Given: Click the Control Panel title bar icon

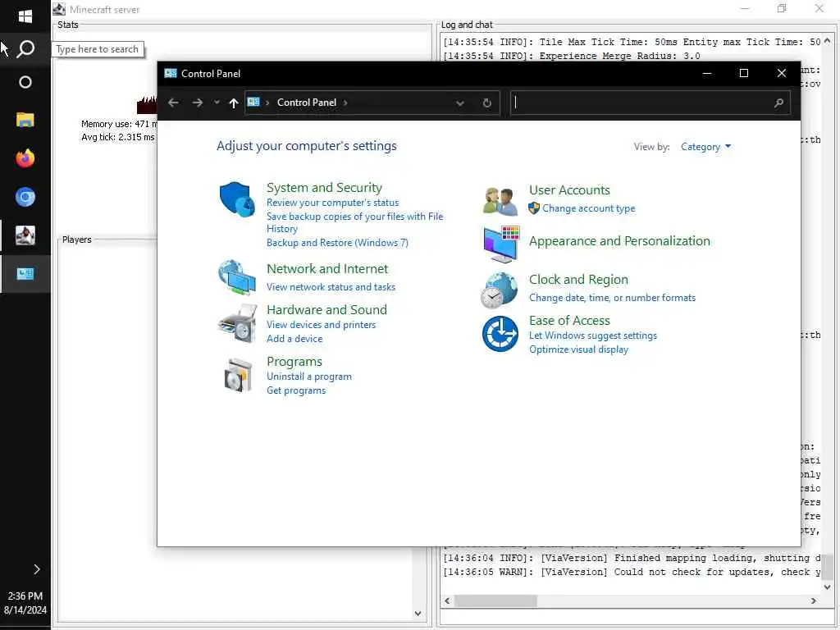Looking at the screenshot, I should (x=171, y=73).
